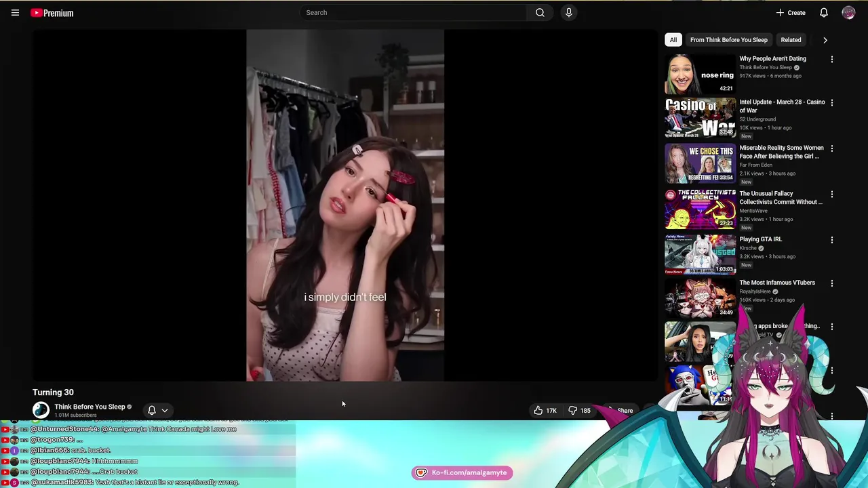
Task: Open The Collectivist's Fallacy thumbnail
Action: pos(700,209)
